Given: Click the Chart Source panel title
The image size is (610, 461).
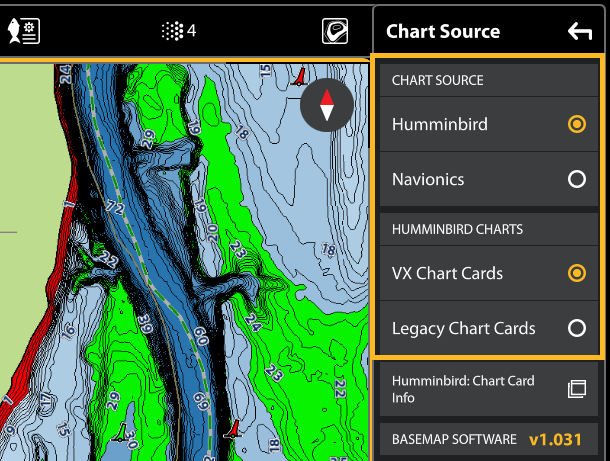Looking at the screenshot, I should click(x=443, y=31).
